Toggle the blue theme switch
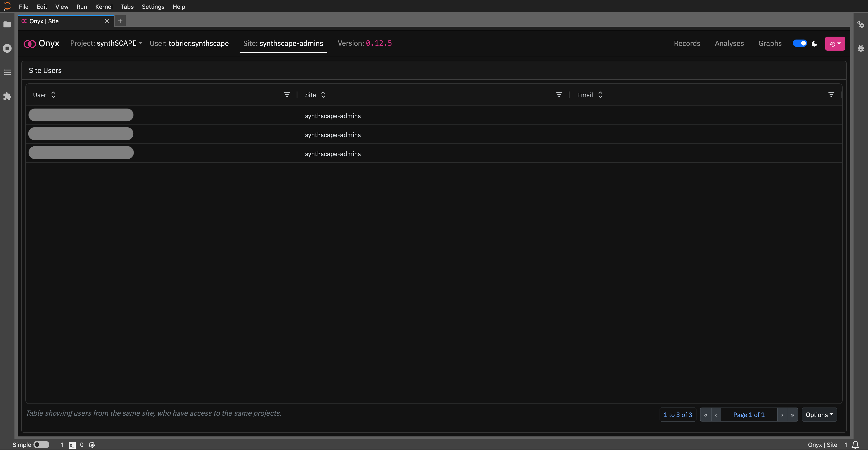Image resolution: width=868 pixels, height=450 pixels. click(800, 43)
